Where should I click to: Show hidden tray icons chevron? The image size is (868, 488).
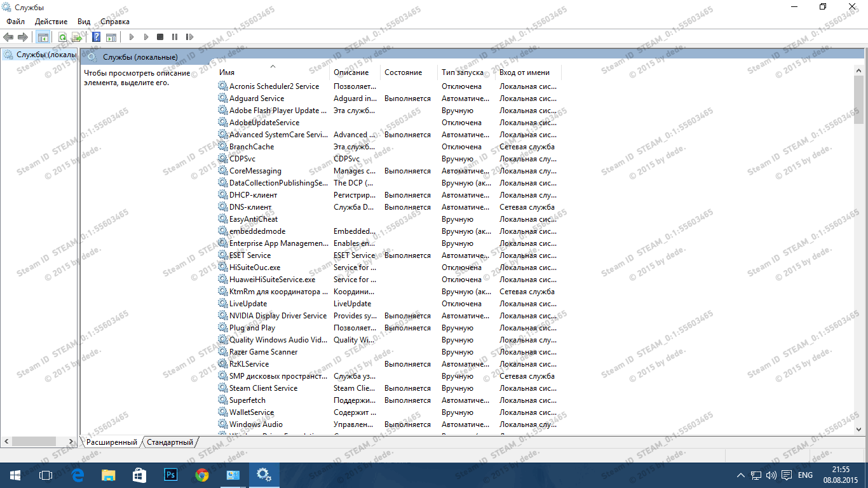click(741, 475)
